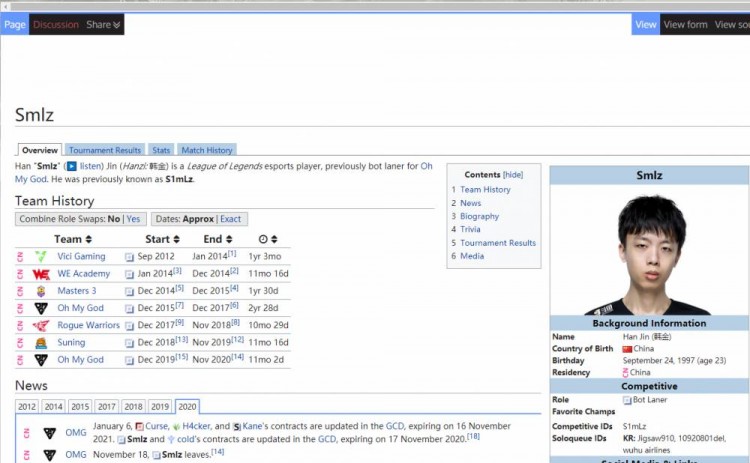Click the Masters 3 team logo
Screen dimensions: 750x463
pyautogui.click(x=41, y=291)
